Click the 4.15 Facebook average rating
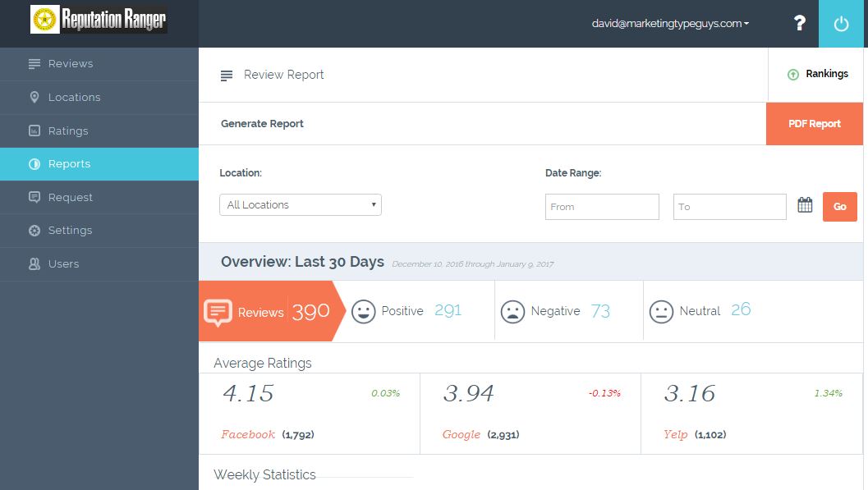Image resolution: width=868 pixels, height=490 pixels. (248, 394)
